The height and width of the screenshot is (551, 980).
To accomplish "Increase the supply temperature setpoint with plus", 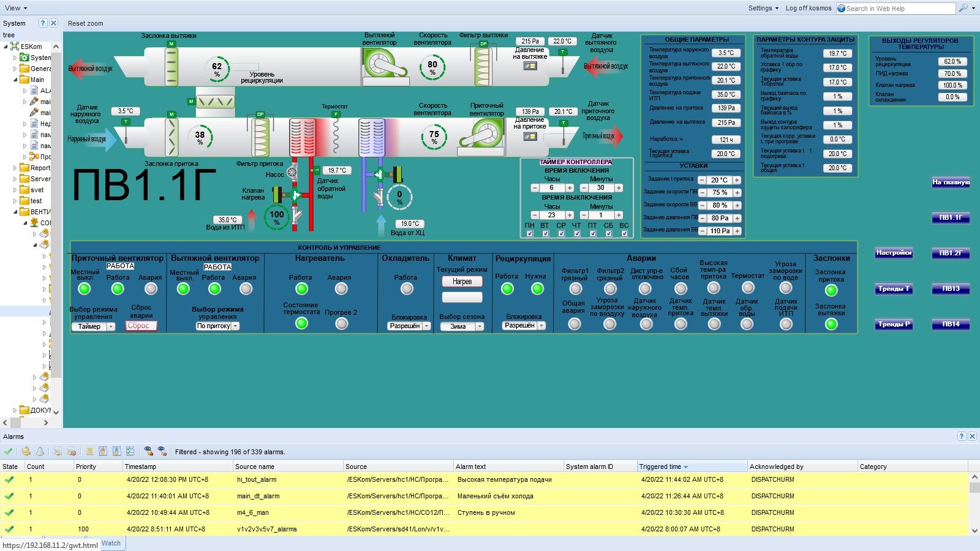I will click(737, 180).
